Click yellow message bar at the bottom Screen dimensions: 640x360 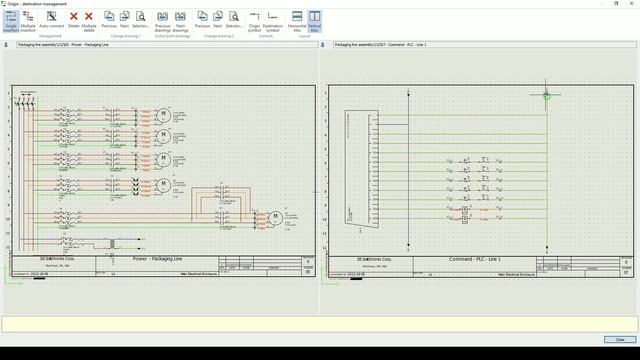click(x=320, y=324)
